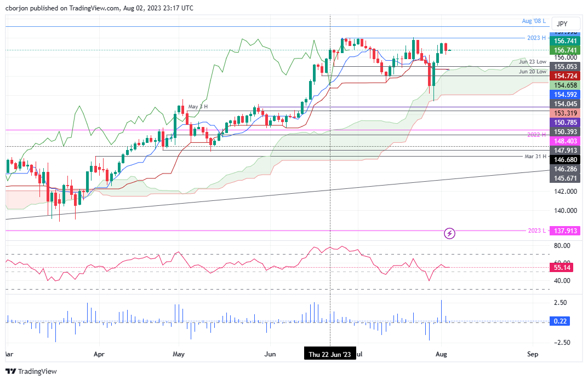Click the magenta 148.403 price tag
Viewport: 588px width, 381px height.
click(x=565, y=141)
